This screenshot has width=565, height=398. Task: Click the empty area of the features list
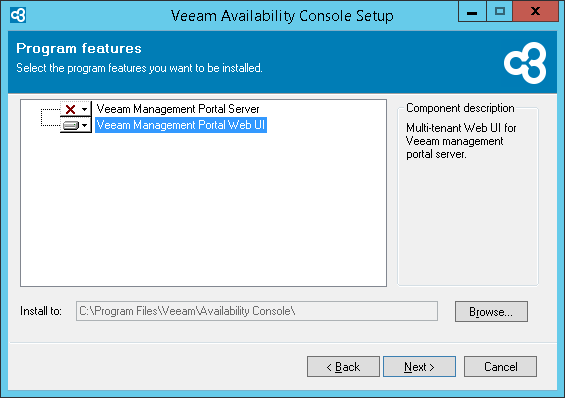203,209
